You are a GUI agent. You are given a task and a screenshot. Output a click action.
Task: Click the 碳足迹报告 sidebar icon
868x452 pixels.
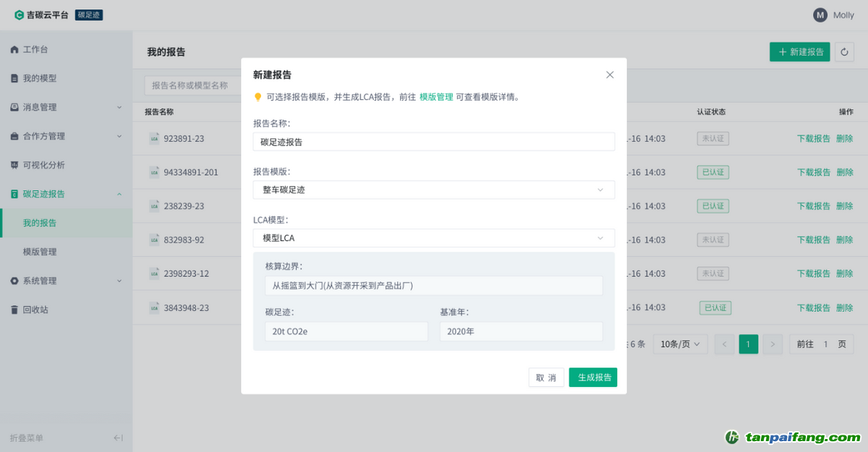pyautogui.click(x=14, y=194)
